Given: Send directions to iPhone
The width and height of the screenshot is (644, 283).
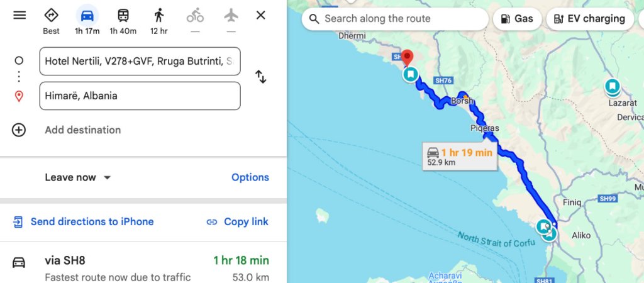Looking at the screenshot, I should click(84, 221).
